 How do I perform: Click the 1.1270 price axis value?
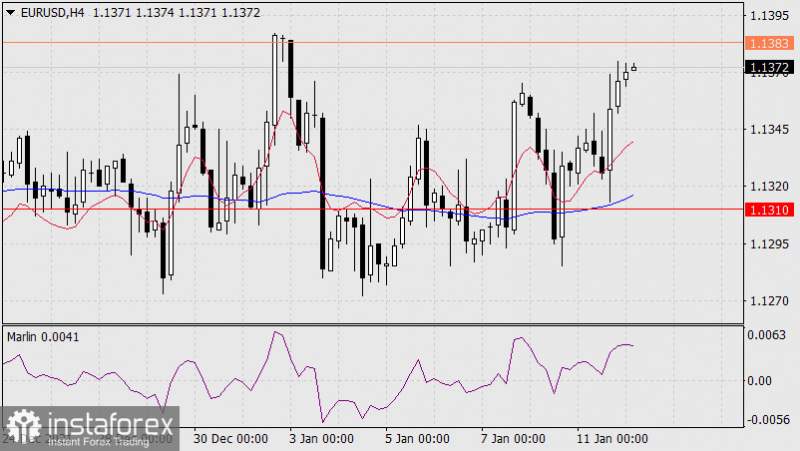769,300
